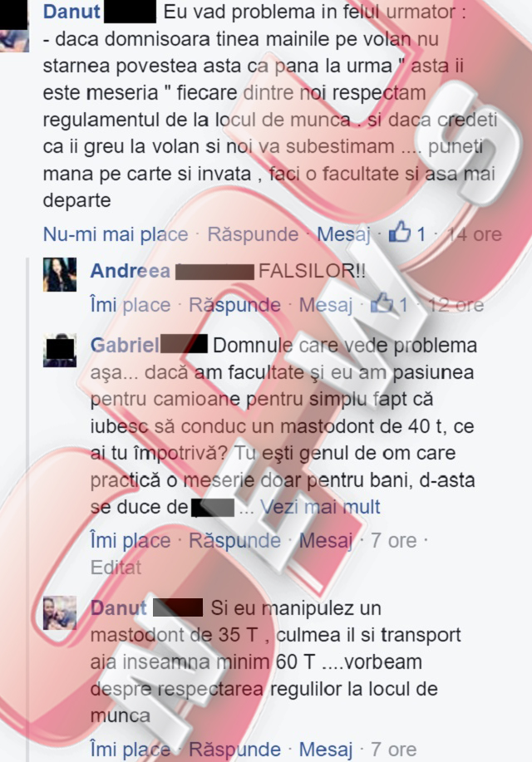The height and width of the screenshot is (762, 532).
Task: Open the Danut profile name at the top
Action: 71,12
